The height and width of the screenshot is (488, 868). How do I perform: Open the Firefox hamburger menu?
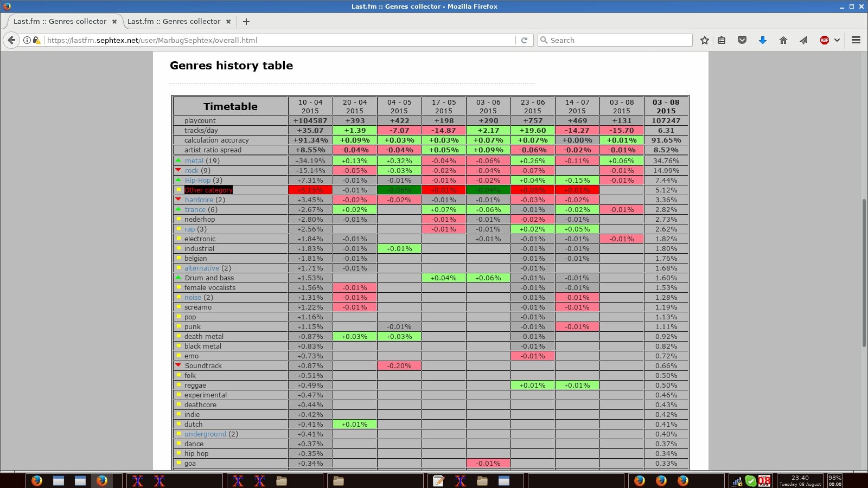[856, 40]
